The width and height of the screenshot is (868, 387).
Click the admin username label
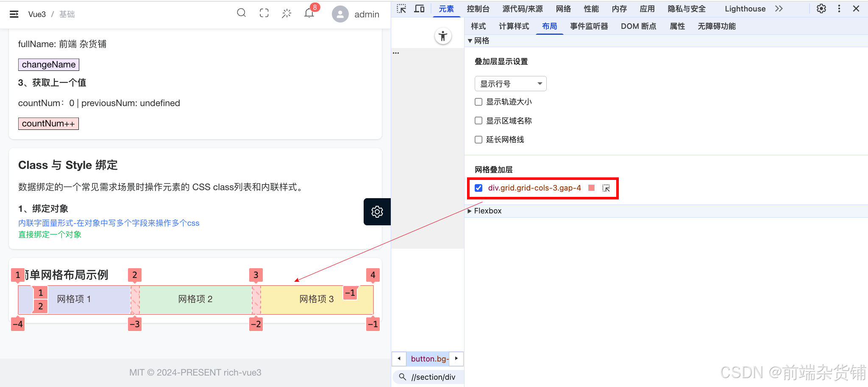click(x=367, y=14)
